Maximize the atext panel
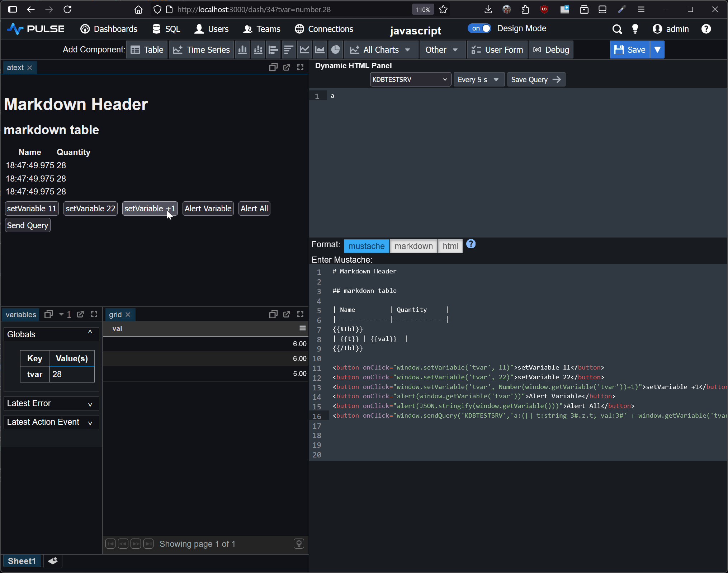 (301, 67)
